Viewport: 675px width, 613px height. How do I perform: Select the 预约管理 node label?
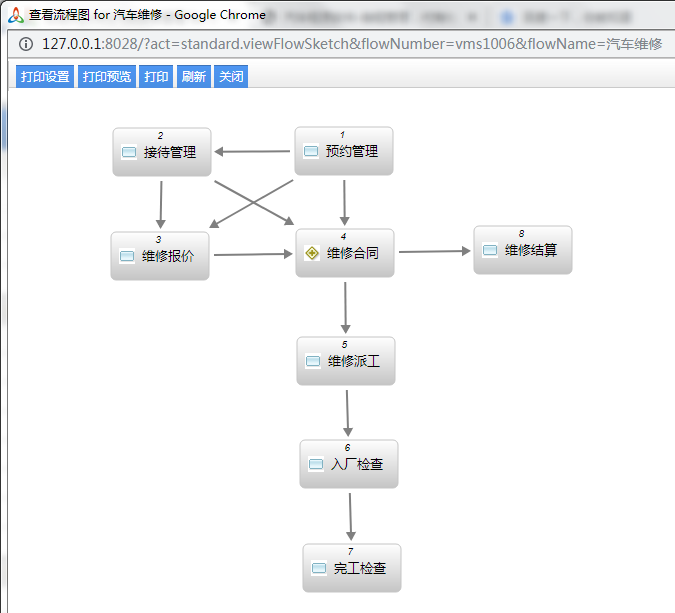tap(352, 152)
